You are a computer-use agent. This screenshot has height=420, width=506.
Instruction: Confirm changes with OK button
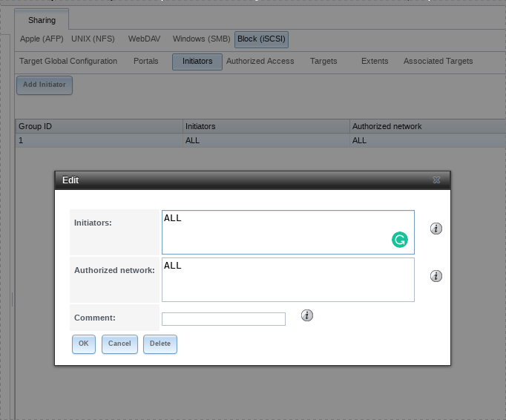[84, 344]
